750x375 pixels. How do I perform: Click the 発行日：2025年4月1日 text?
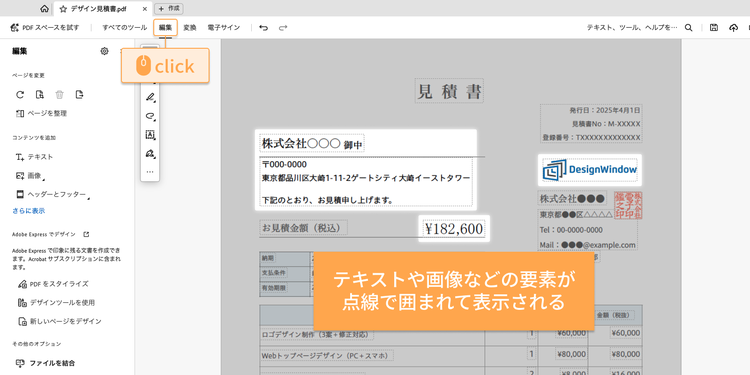click(x=605, y=110)
